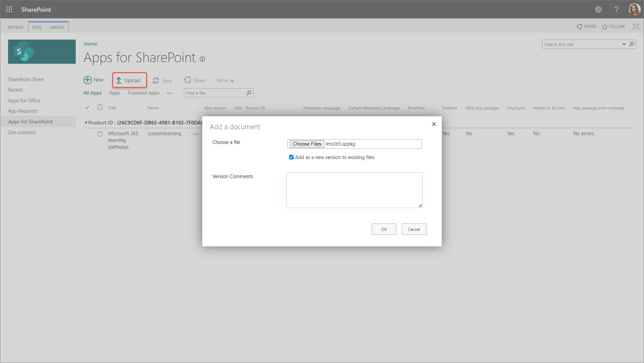Click the page info icon beside title
The image size is (644, 363).
coord(202,59)
